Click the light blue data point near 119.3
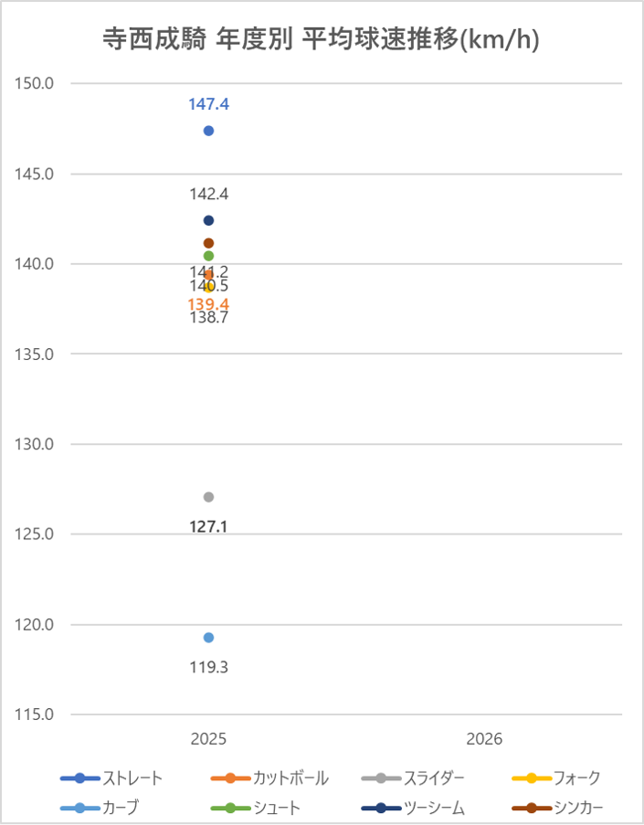644x825 pixels. point(208,638)
